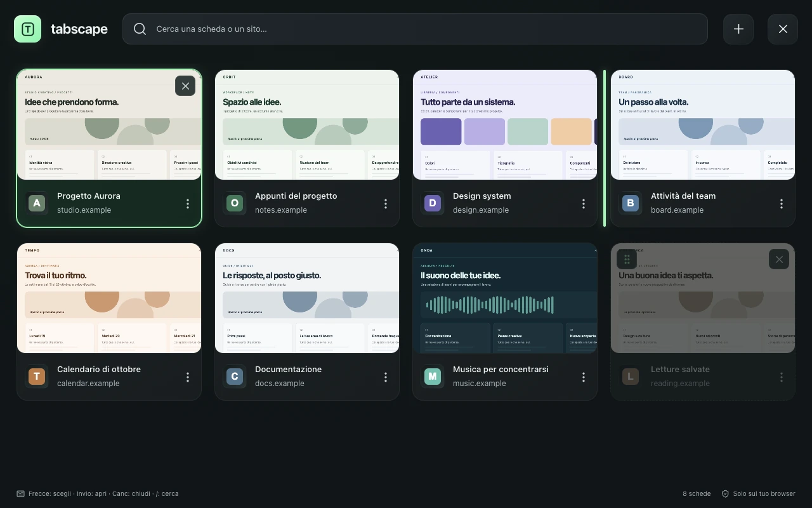Click the 'O' favicon of Appunti del progetto
This screenshot has height=508, width=812.
pos(235,203)
